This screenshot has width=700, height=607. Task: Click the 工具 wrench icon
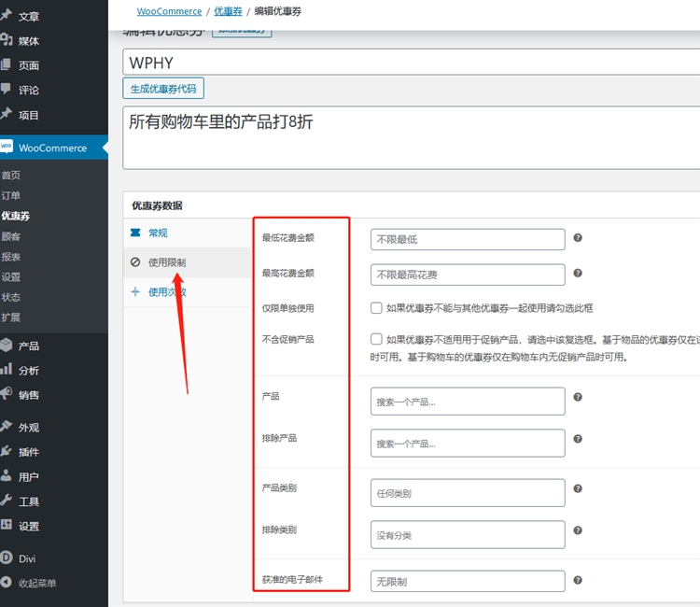(7, 500)
